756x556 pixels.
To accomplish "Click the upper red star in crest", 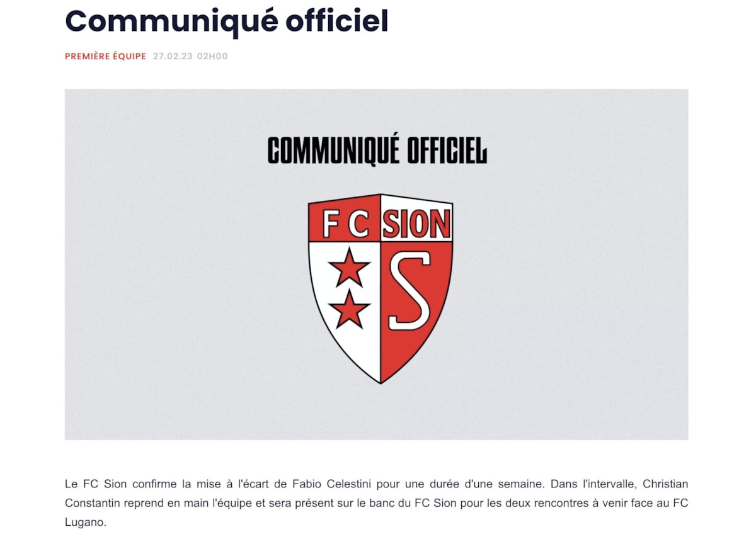I will (x=348, y=268).
